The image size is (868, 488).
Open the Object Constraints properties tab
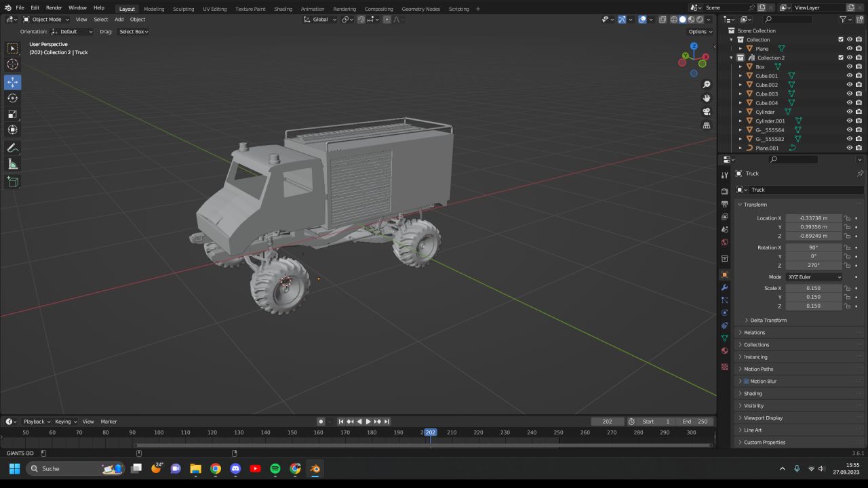(724, 325)
